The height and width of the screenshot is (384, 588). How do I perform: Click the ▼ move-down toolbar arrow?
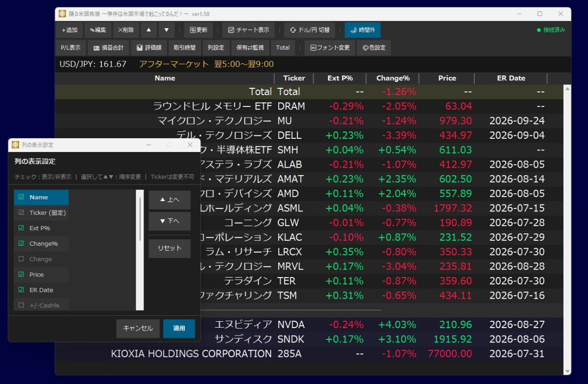[x=166, y=30]
